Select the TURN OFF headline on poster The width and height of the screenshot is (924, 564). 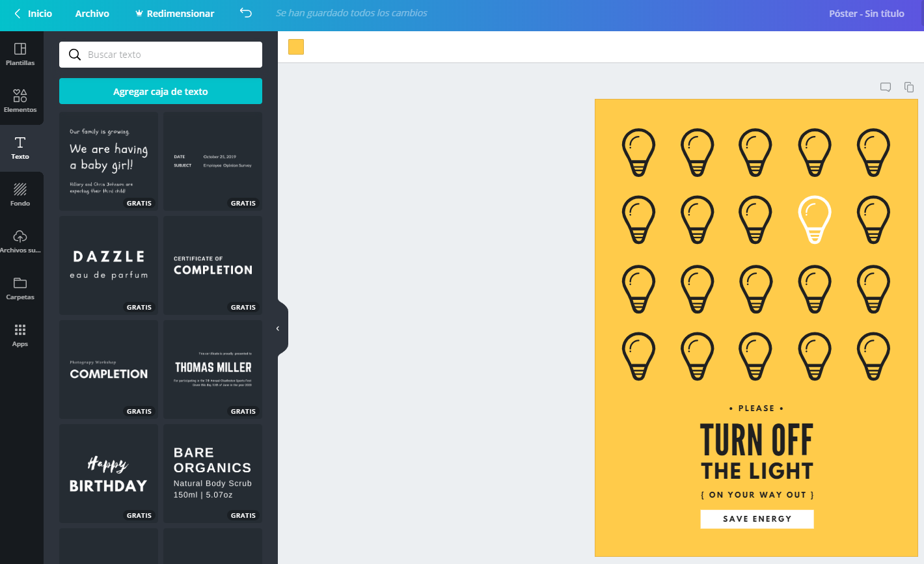point(757,440)
